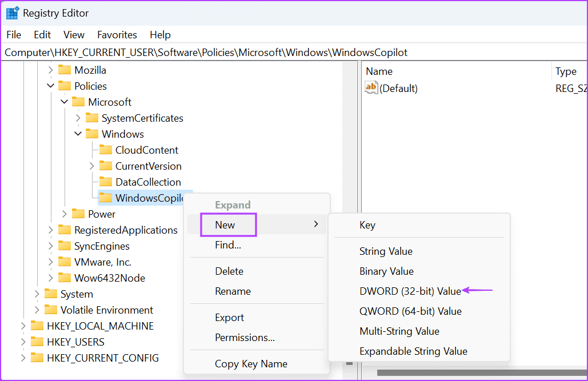Click the HKEY_LOCAL_MACHINE folder icon
Screen dimensions: 588x381
pos(37,326)
